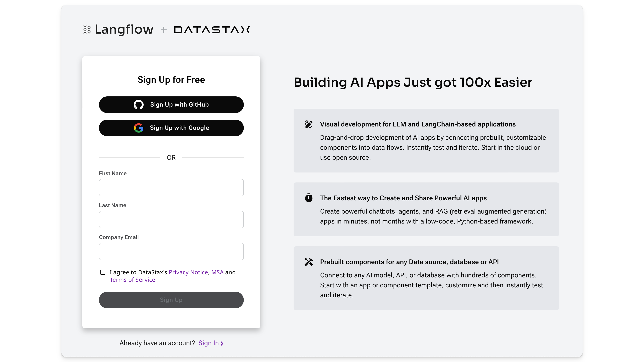Open the MSA link
The height and width of the screenshot is (362, 644).
coord(217,272)
